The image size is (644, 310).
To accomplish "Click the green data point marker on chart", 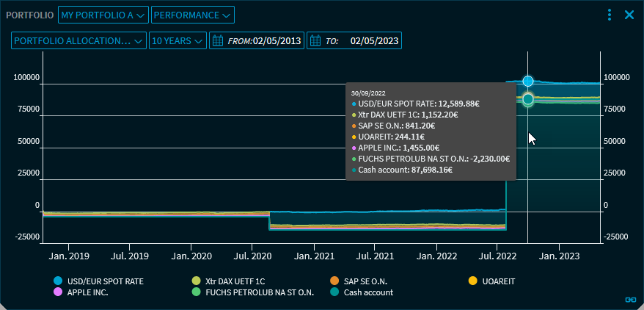I will [527, 99].
